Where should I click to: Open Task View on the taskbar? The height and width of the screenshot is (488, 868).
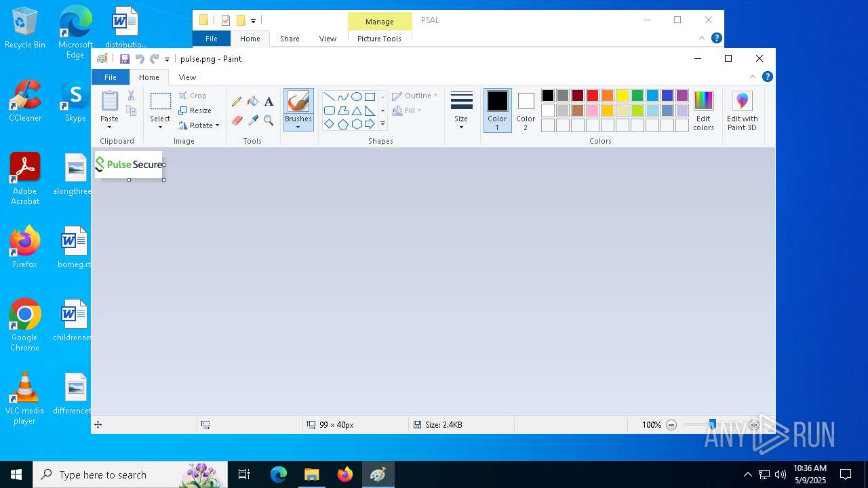coord(244,474)
